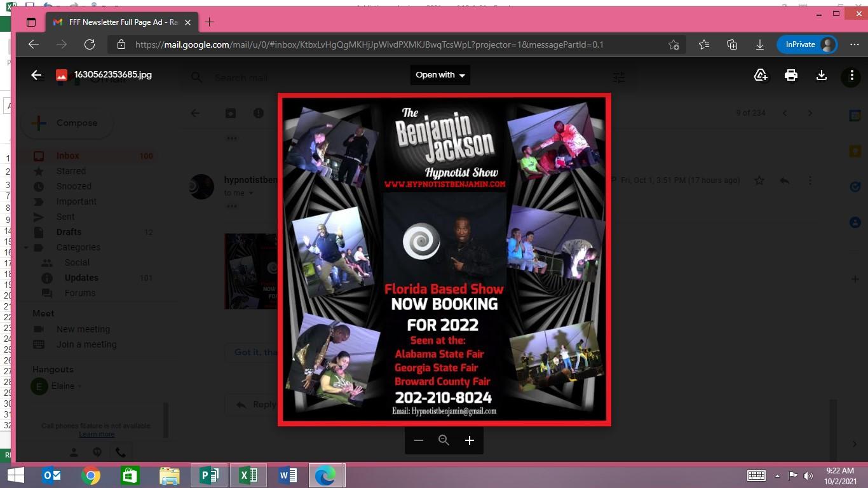Open Publisher from the taskbar
This screenshot has width=868, height=488.
pyautogui.click(x=209, y=475)
